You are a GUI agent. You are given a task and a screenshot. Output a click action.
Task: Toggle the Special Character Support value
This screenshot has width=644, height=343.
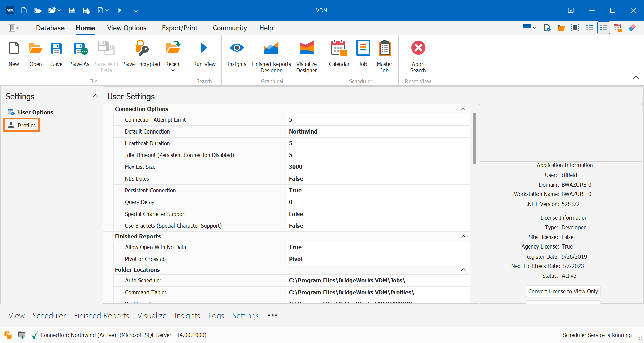pos(378,214)
